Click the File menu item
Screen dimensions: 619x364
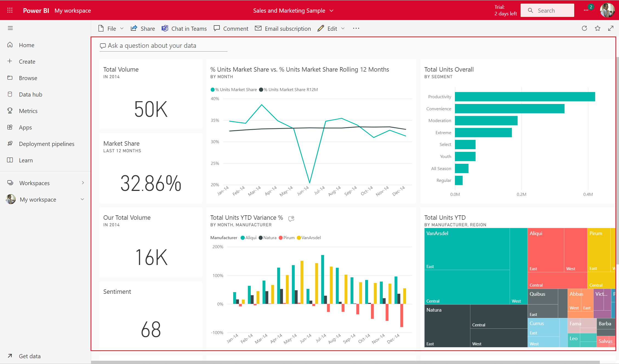tap(111, 29)
